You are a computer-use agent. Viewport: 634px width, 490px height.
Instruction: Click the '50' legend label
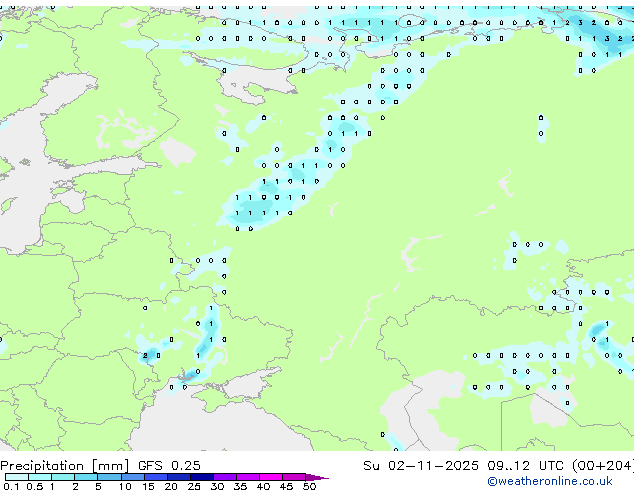(309, 486)
